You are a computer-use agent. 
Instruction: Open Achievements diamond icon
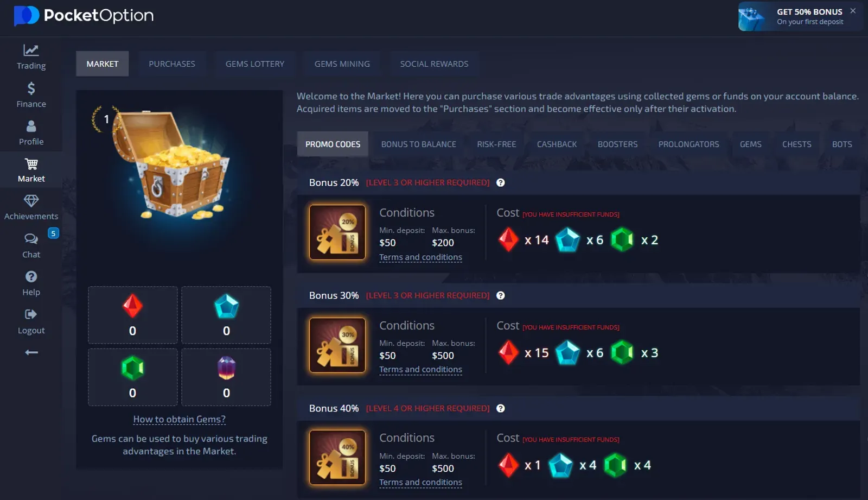coord(31,200)
